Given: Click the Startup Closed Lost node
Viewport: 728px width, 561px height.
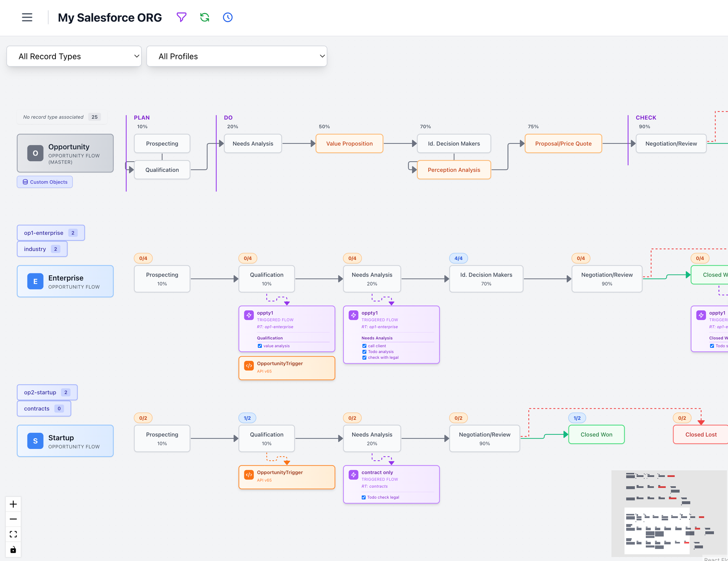Looking at the screenshot, I should click(700, 434).
